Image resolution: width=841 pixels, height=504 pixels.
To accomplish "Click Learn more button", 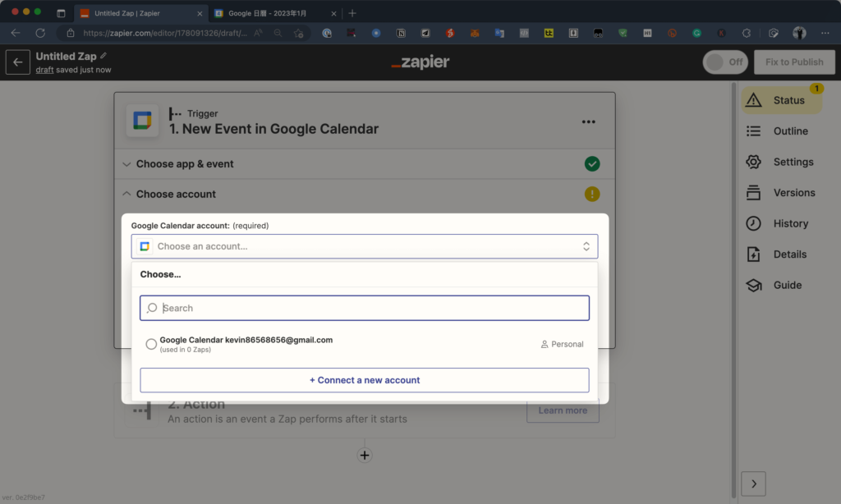I will 563,410.
